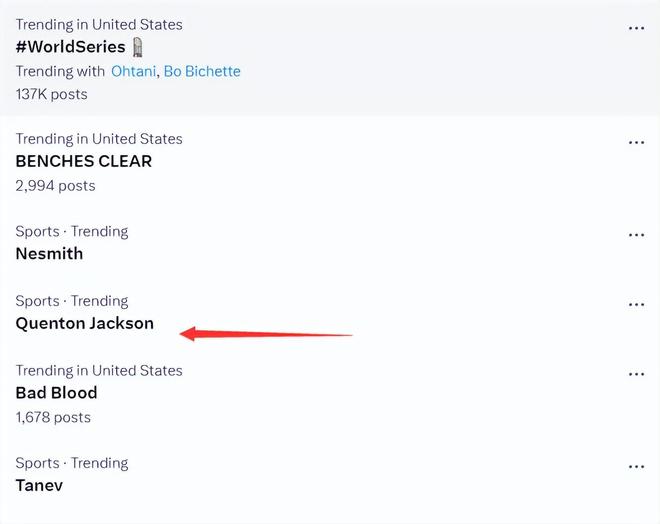This screenshot has height=524, width=660.
Task: Open more options for Quenton Jackson trend
Action: point(636,304)
